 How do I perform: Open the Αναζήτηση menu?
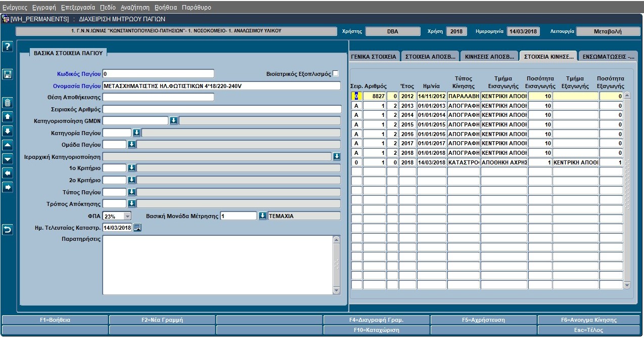point(135,8)
